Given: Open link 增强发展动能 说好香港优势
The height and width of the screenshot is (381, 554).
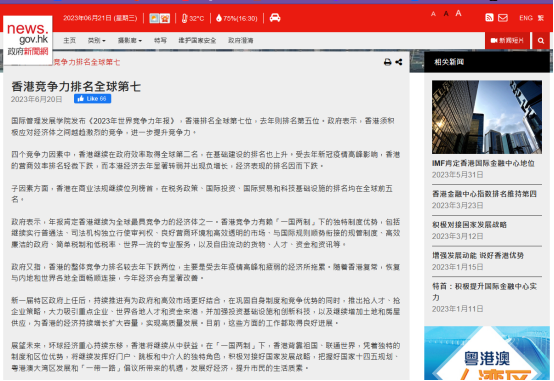Looking at the screenshot, I should 478,255.
